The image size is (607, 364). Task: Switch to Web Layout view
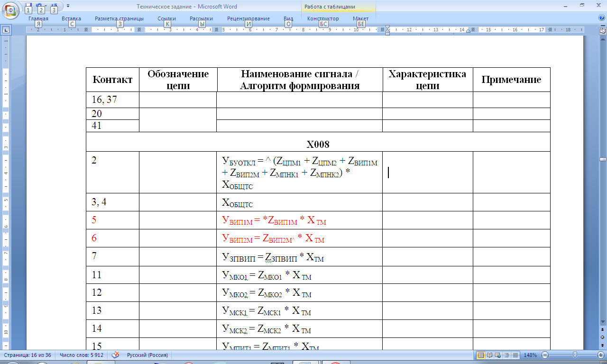pyautogui.click(x=497, y=355)
